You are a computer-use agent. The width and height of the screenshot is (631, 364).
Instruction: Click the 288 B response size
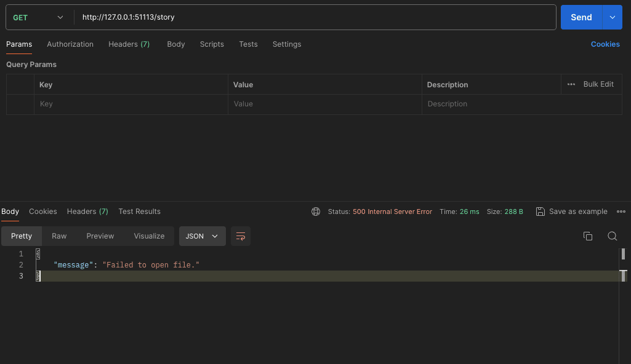pyautogui.click(x=514, y=212)
